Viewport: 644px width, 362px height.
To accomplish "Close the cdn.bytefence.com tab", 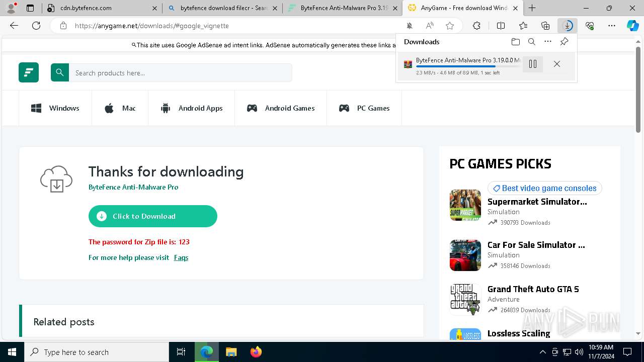I will 154,8.
